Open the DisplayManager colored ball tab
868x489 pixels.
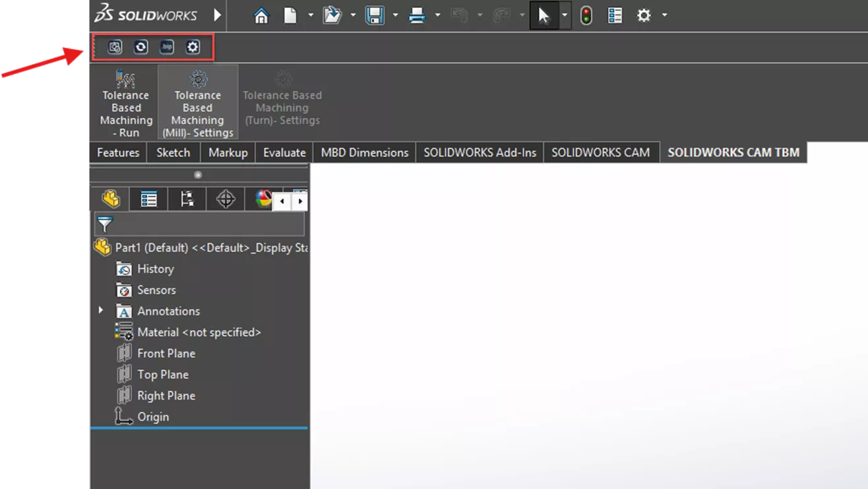coord(263,199)
